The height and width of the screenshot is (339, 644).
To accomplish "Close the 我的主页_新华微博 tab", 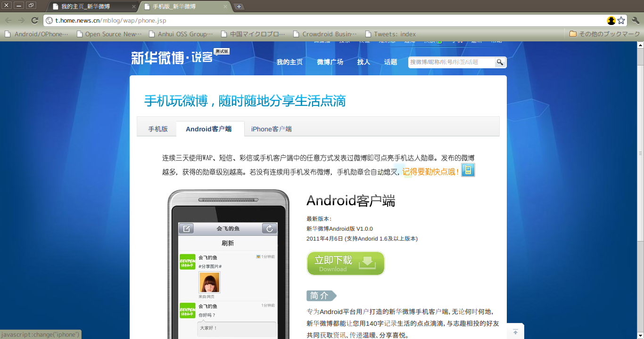I will pyautogui.click(x=134, y=7).
